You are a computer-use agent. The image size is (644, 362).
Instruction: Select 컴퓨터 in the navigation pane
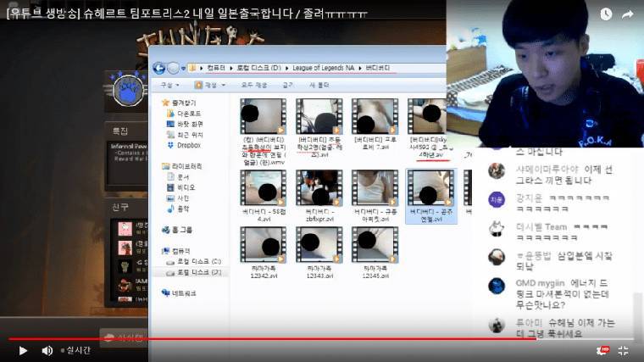(181, 251)
